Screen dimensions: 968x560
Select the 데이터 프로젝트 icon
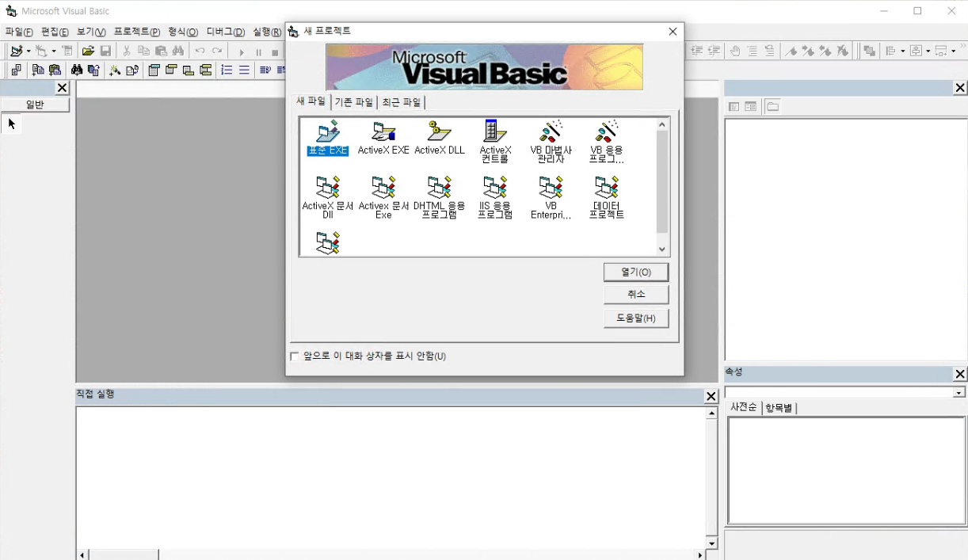[607, 197]
